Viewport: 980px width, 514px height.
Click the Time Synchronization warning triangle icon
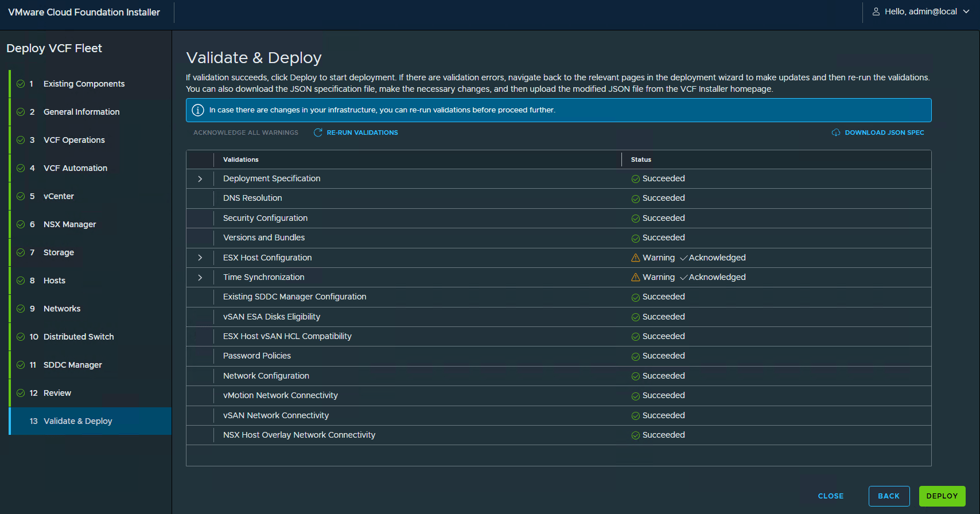coord(636,277)
